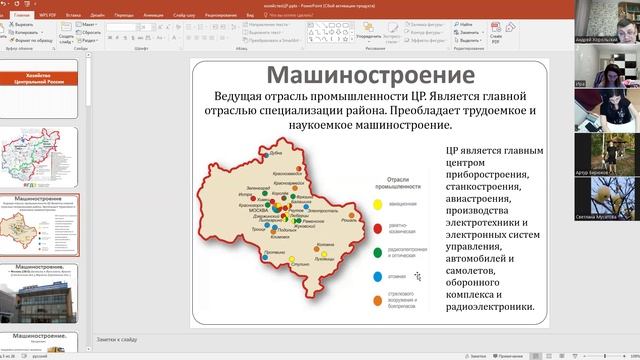640x360 pixels.
Task: Select 'Хозяйство Центральной России' slide thumbnail
Action: (39, 89)
